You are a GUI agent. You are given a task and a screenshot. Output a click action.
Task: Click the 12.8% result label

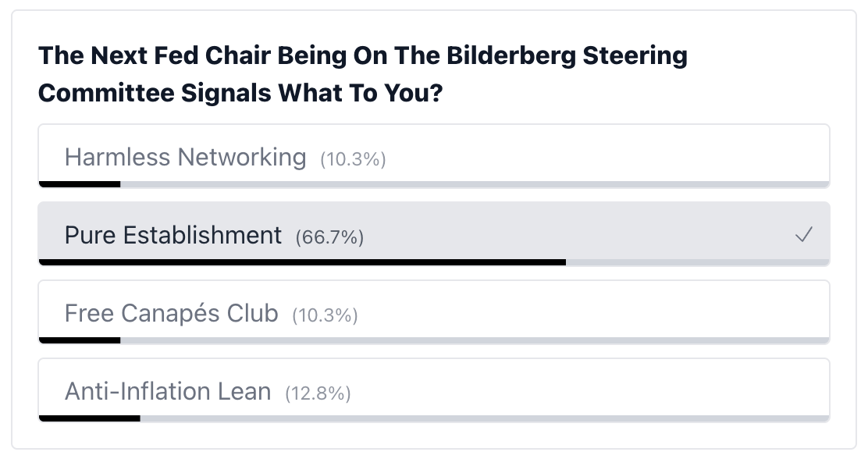click(318, 393)
